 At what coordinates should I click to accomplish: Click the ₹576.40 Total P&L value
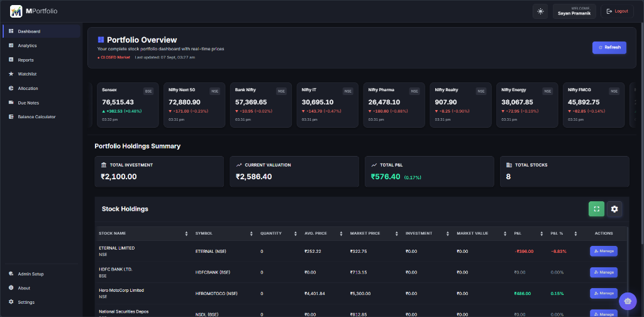coord(386,177)
